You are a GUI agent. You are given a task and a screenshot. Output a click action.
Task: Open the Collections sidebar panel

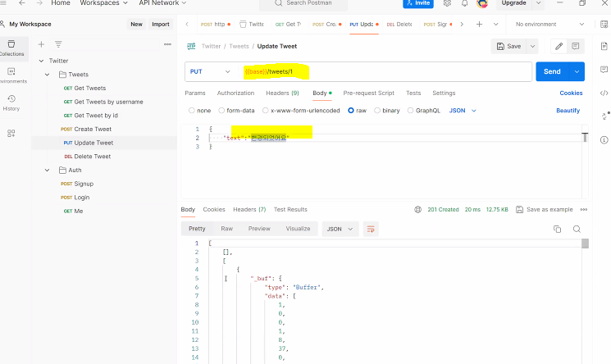tap(11, 48)
